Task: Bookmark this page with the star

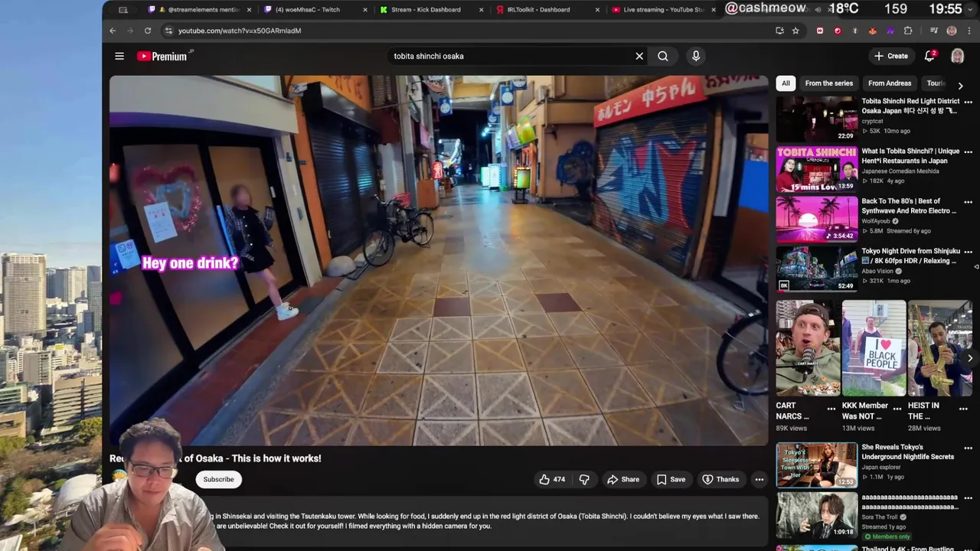Action: click(x=795, y=31)
